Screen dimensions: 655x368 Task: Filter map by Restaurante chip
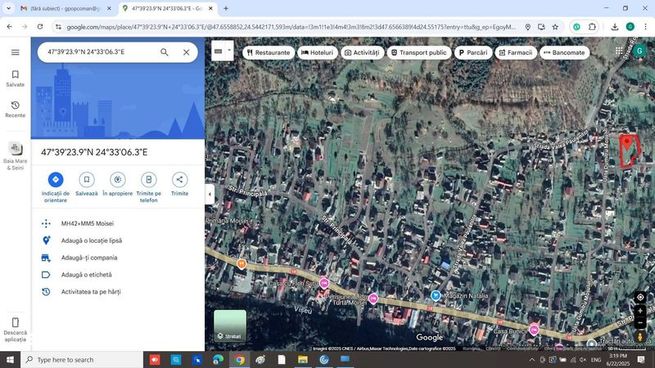click(269, 53)
